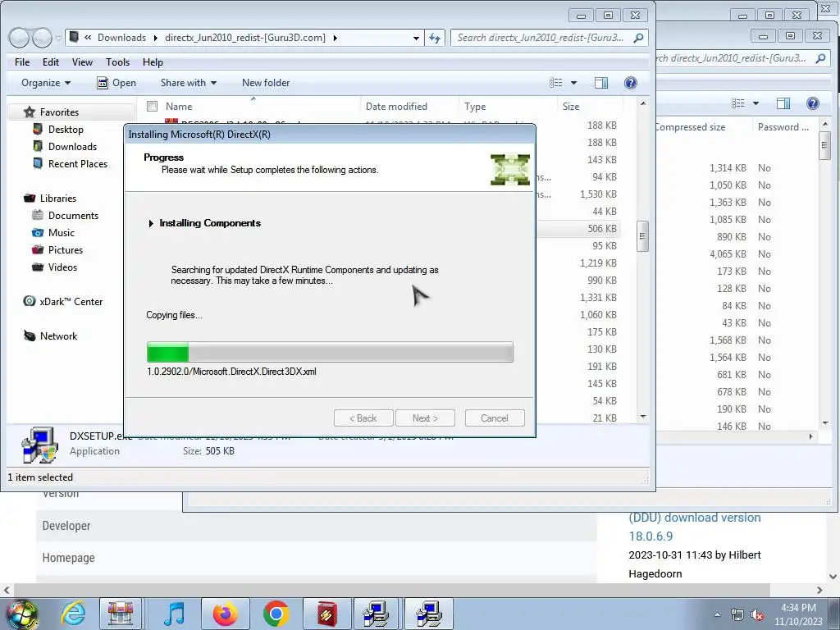The width and height of the screenshot is (840, 630).
Task: Toggle the preview pane icon
Action: click(601, 83)
